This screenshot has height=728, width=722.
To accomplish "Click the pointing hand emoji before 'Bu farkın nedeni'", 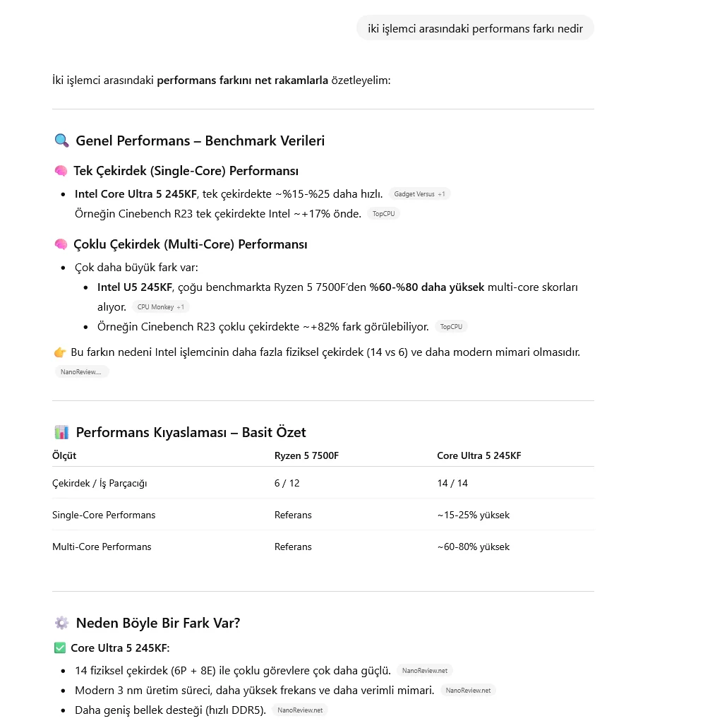I will coord(60,352).
